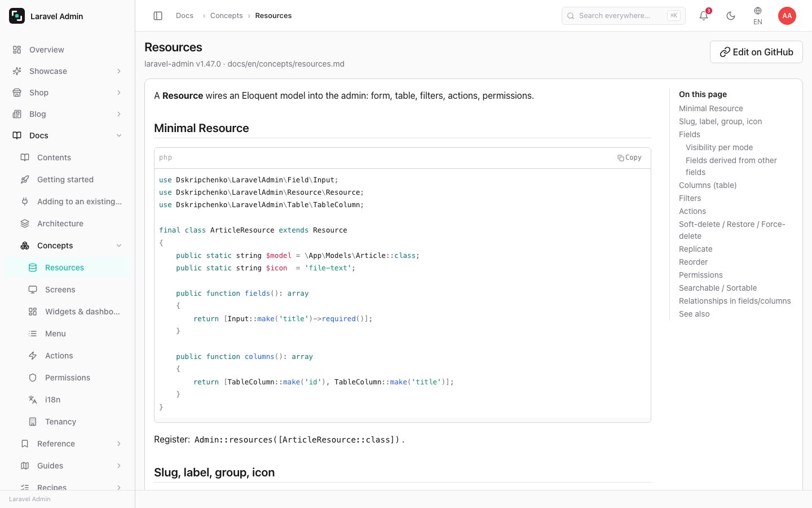Screen dimensions: 812x508
Task: Jump to Searchable / Sortable section
Action: (x=718, y=288)
